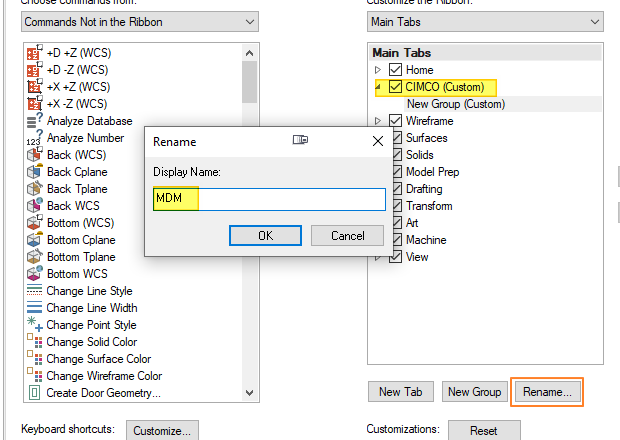Select the Surfaces tab entry
Image resolution: width=620 pixels, height=440 pixels.
(427, 138)
